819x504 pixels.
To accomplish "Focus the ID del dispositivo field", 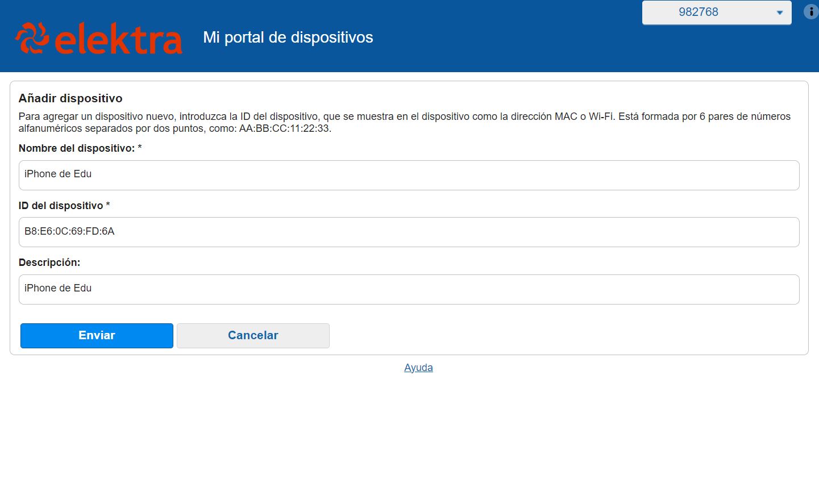I will point(409,232).
